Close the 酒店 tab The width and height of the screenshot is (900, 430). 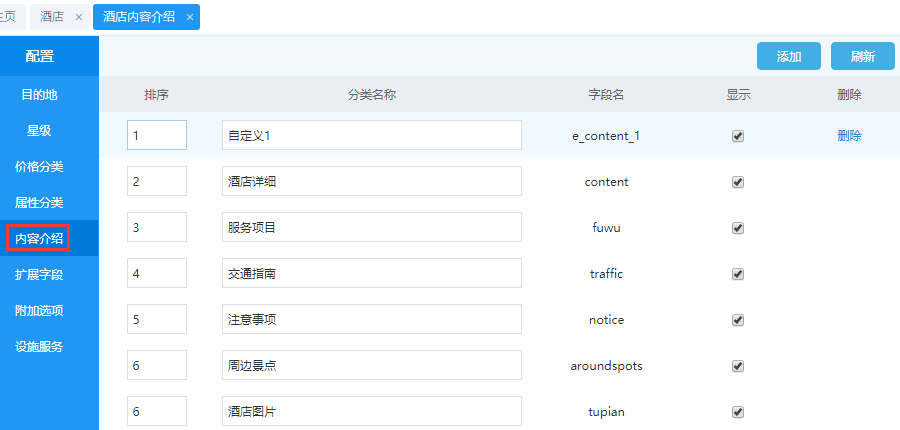79,17
